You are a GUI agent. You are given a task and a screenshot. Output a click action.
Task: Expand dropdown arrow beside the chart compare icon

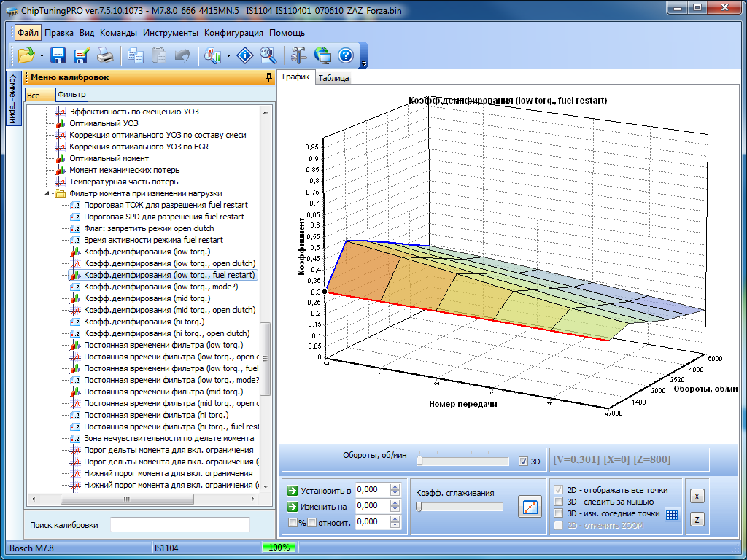point(228,56)
